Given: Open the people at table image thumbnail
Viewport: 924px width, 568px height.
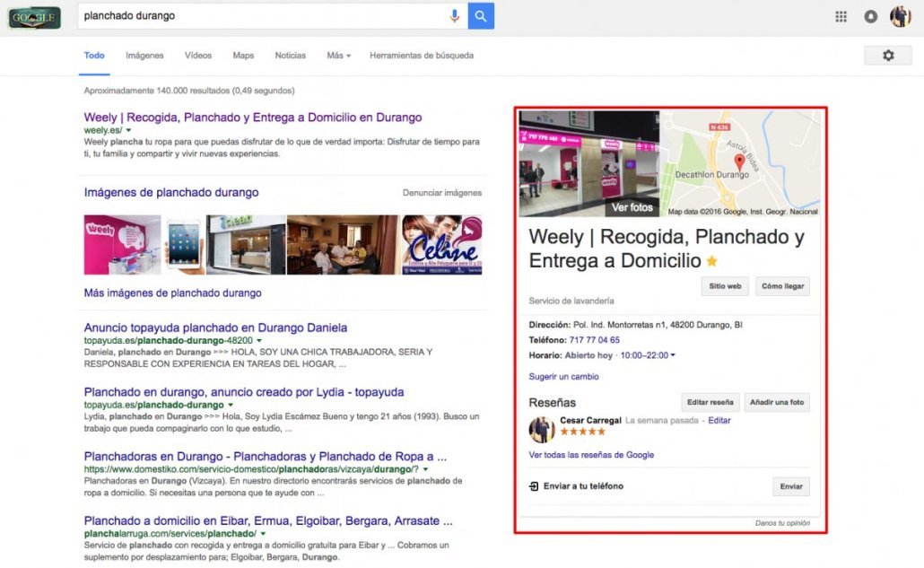Looking at the screenshot, I should point(343,245).
